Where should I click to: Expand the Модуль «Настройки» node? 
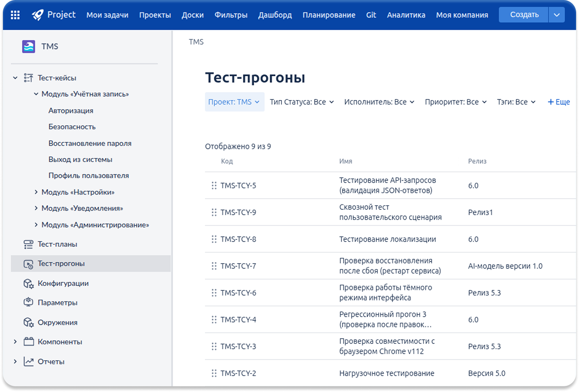click(x=36, y=192)
